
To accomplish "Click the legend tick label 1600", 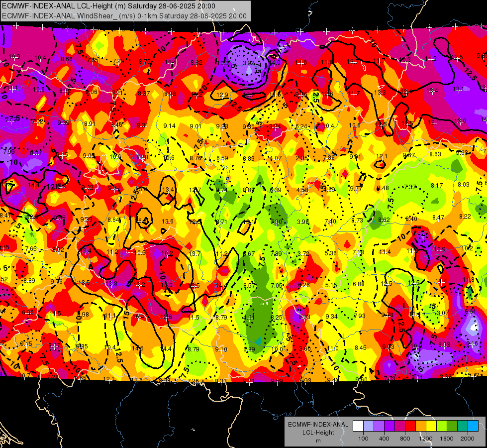I will tap(447, 439).
